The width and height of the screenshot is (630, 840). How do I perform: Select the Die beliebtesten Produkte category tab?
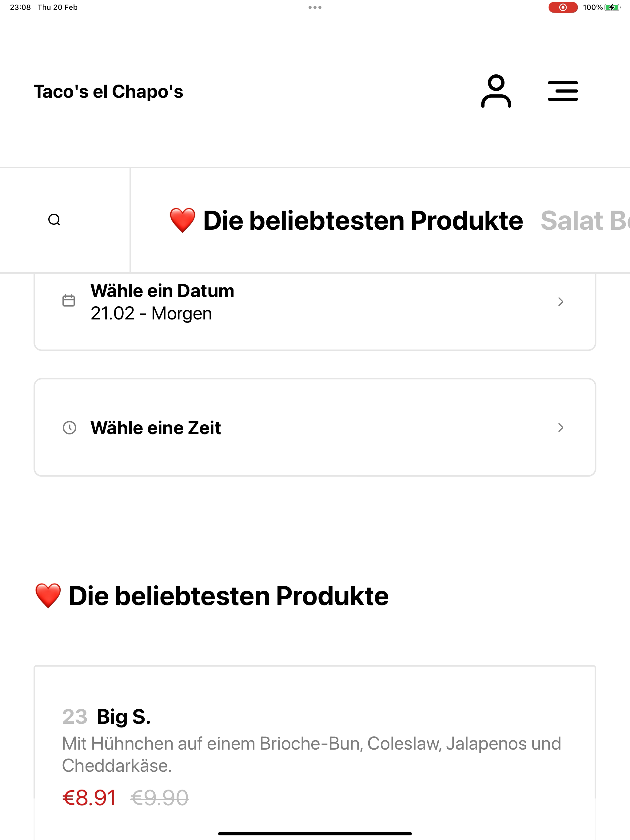coord(346,220)
